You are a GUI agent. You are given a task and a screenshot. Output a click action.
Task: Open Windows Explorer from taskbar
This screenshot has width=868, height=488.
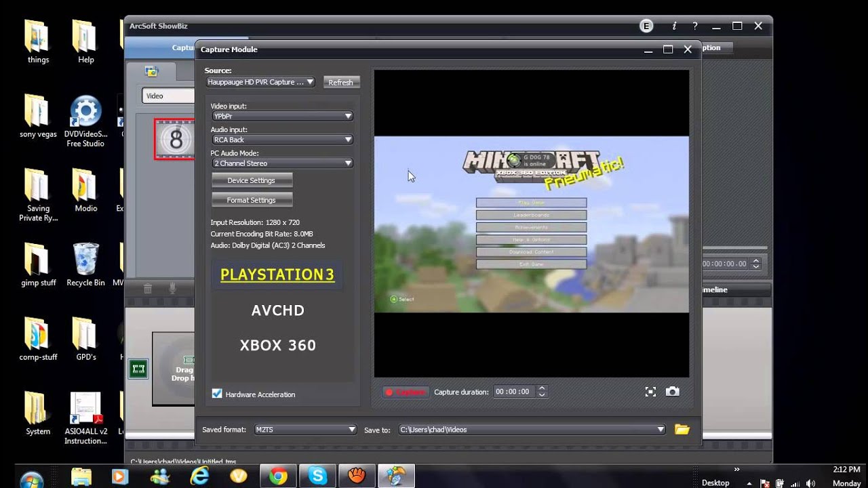point(81,477)
